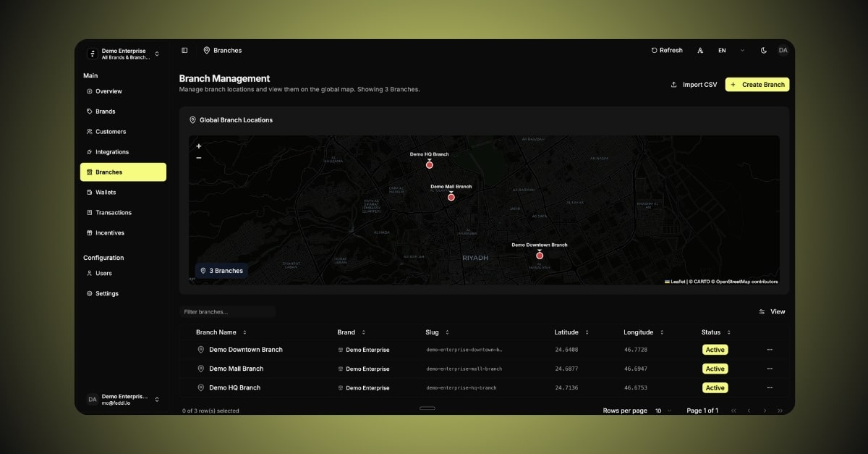Zoom out on the branch map
Image resolution: width=868 pixels, height=454 pixels.
click(x=199, y=158)
